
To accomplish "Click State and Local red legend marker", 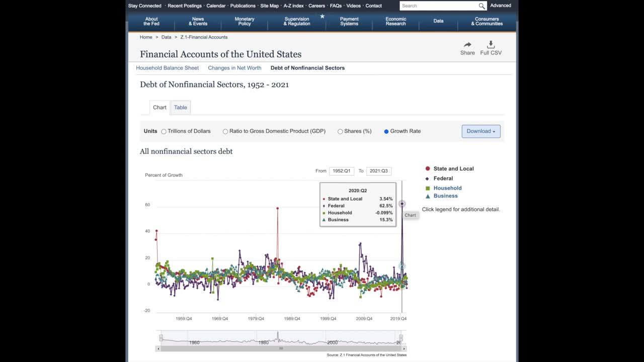I will pyautogui.click(x=428, y=169).
